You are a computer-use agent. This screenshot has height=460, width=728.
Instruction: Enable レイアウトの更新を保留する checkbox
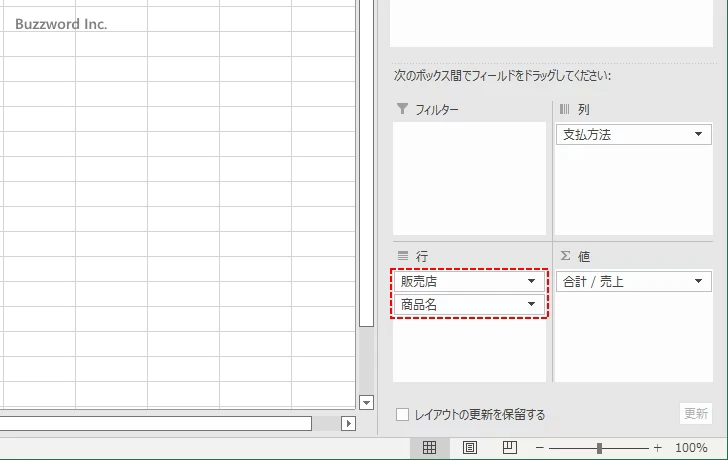(403, 415)
